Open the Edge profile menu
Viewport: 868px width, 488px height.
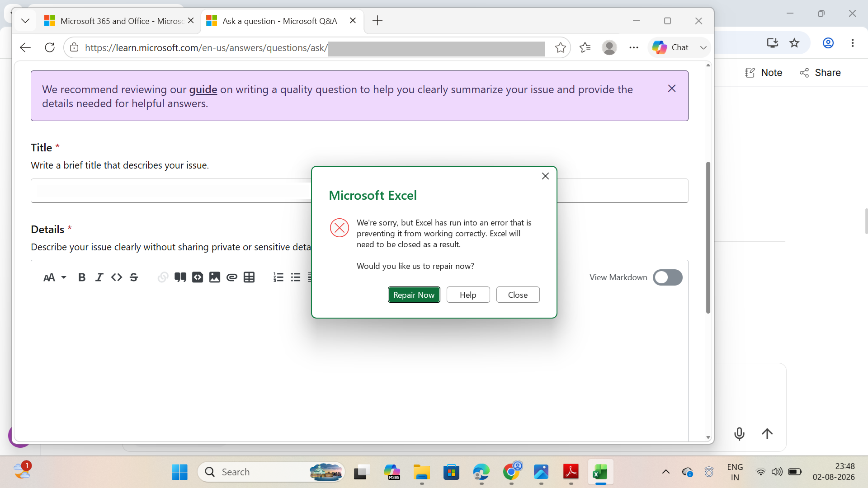tap(609, 47)
